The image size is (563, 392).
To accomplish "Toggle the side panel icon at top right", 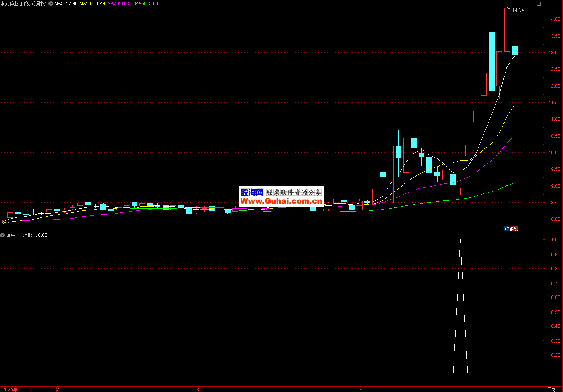I will tap(539, 3).
